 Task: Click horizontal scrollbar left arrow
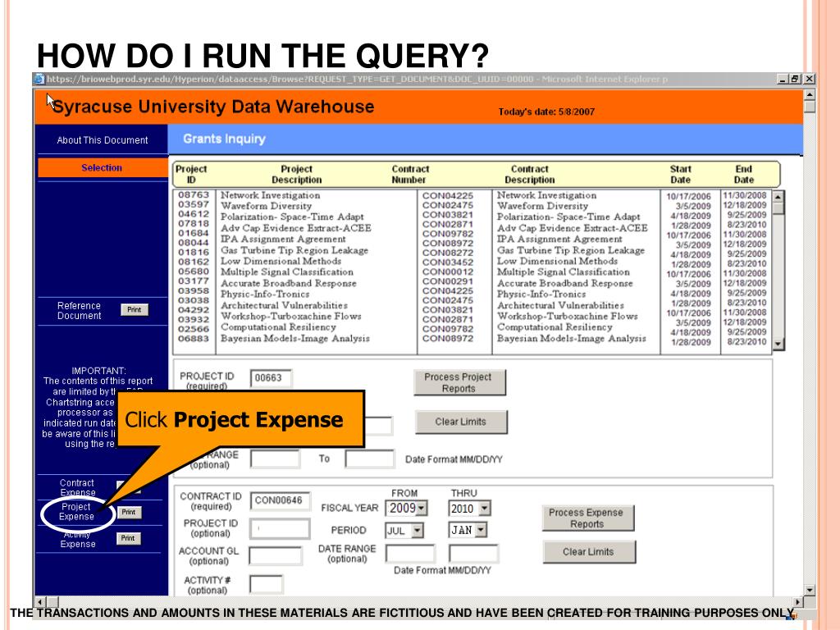coord(40,601)
